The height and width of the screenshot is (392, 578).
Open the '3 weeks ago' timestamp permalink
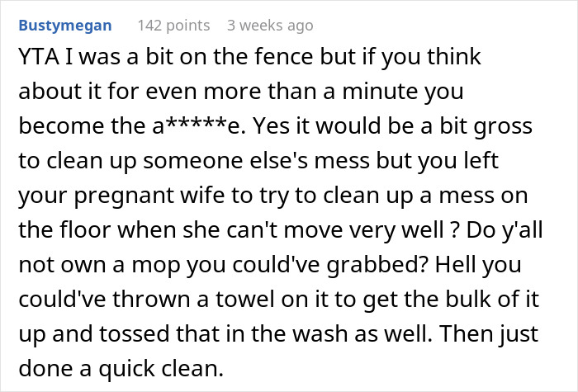click(270, 26)
